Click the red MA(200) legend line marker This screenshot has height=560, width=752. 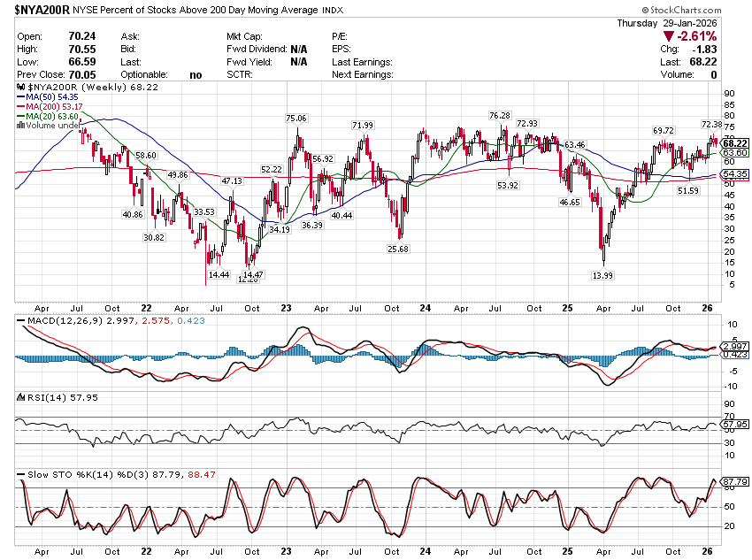pyautogui.click(x=21, y=107)
